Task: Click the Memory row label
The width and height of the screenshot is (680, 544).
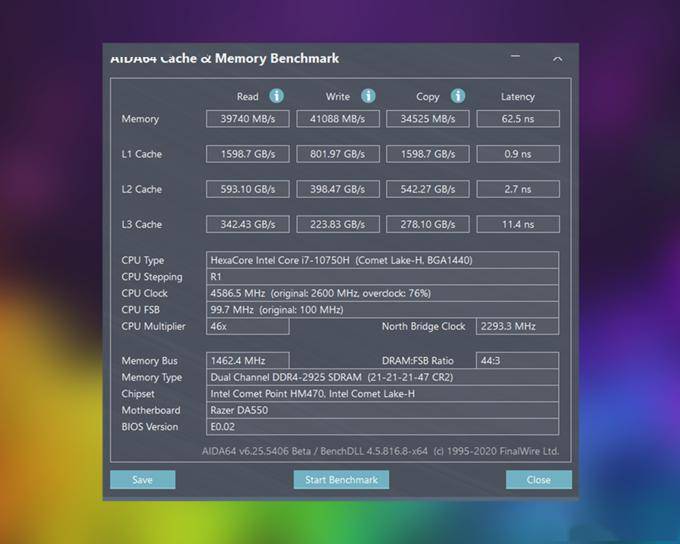Action: [x=140, y=119]
